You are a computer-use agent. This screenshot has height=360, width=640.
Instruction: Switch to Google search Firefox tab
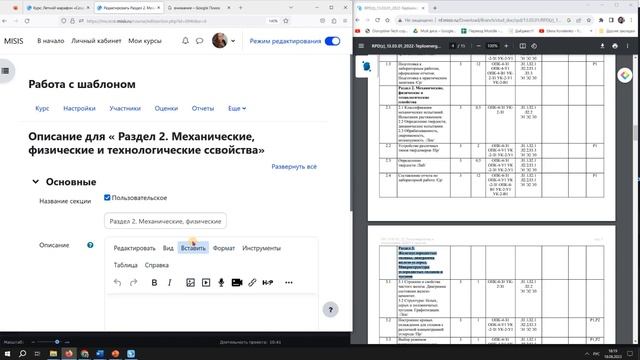(196, 8)
